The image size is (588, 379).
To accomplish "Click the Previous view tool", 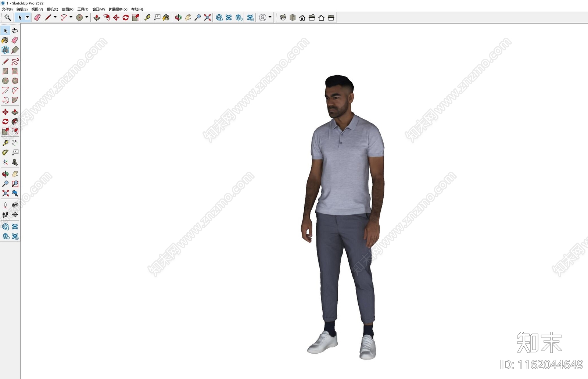I will (15, 193).
